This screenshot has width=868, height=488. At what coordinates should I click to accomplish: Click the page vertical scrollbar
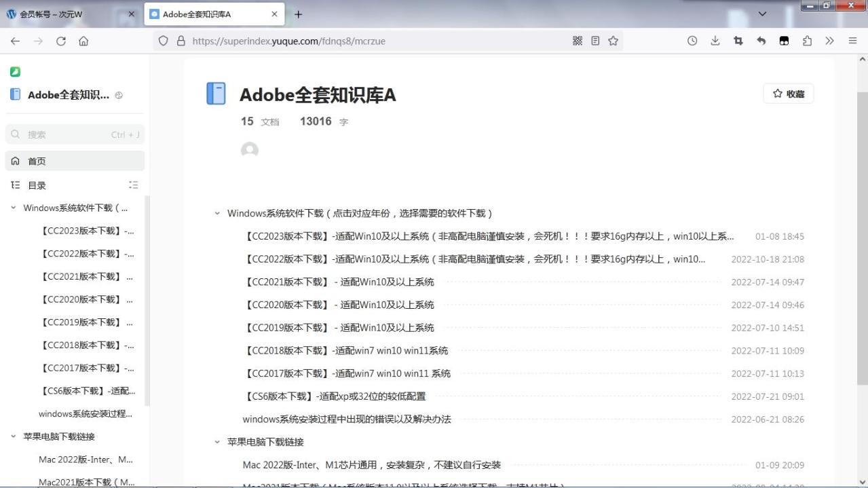[863, 238]
